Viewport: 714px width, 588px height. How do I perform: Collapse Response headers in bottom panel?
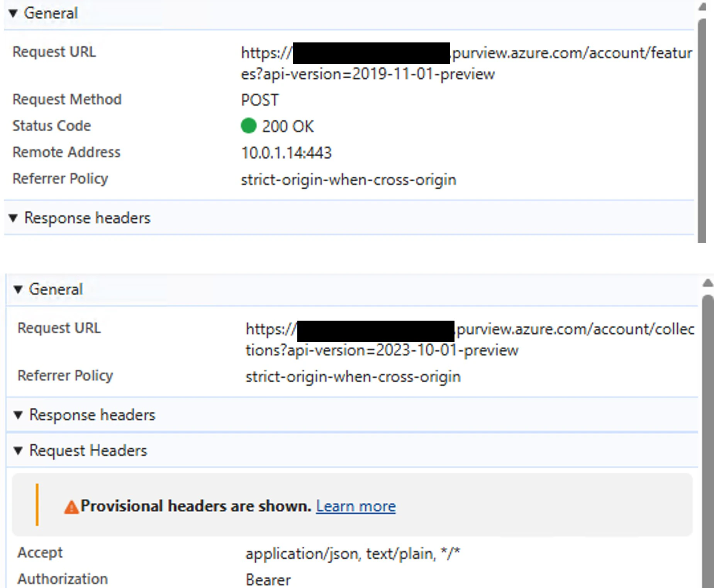[x=18, y=415]
